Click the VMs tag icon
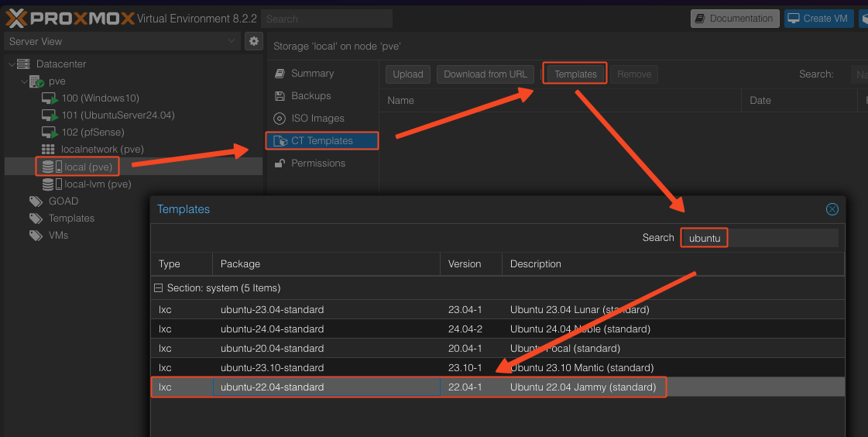This screenshot has width=868, height=437. pos(36,236)
